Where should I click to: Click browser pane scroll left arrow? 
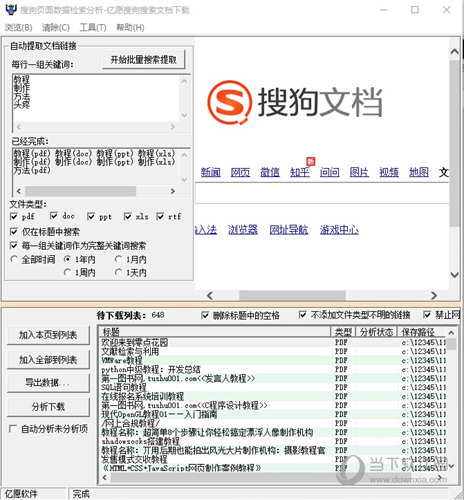[x=210, y=295]
